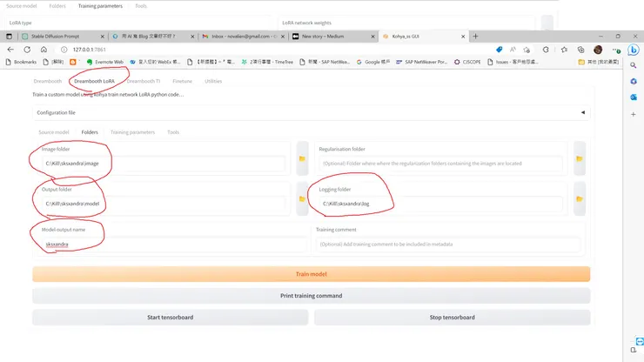
Task: Select the Folders sub-tab
Action: click(90, 132)
